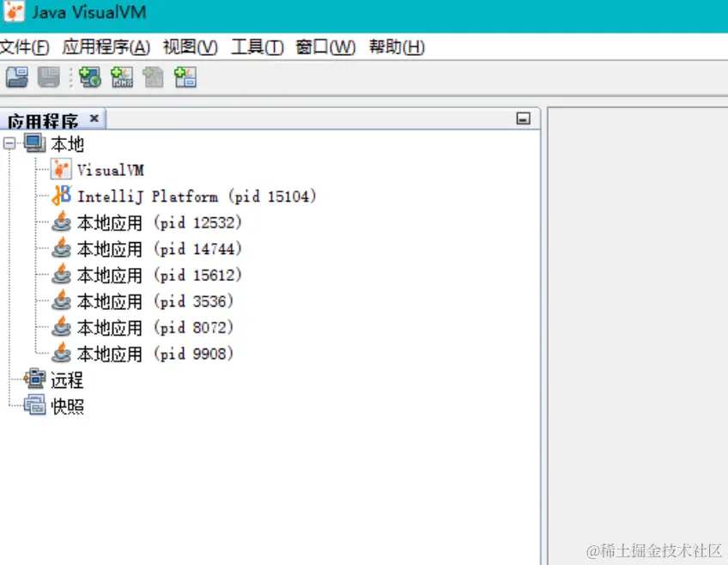Select 本地应用 (pid 12532)
This screenshot has height=565, width=728.
(160, 223)
